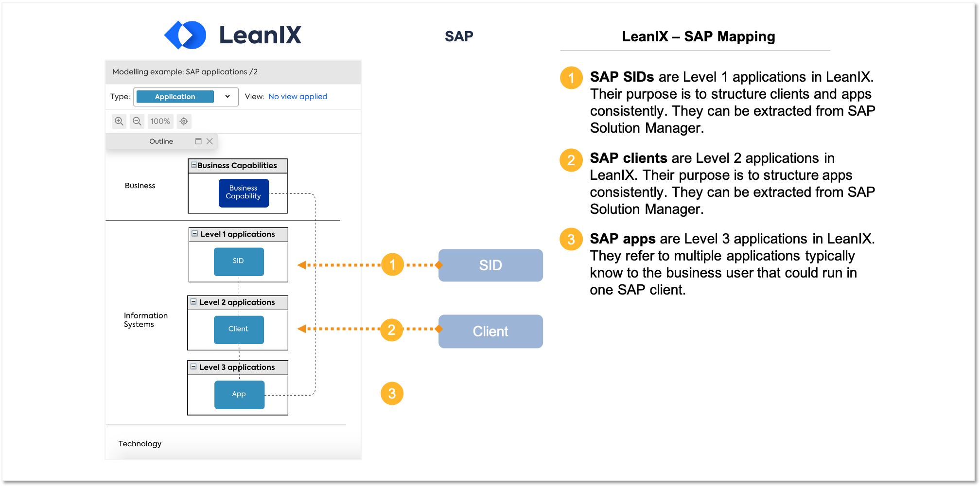Click 'Level 2 applications' header text
The width and height of the screenshot is (980, 487).
pos(237,302)
